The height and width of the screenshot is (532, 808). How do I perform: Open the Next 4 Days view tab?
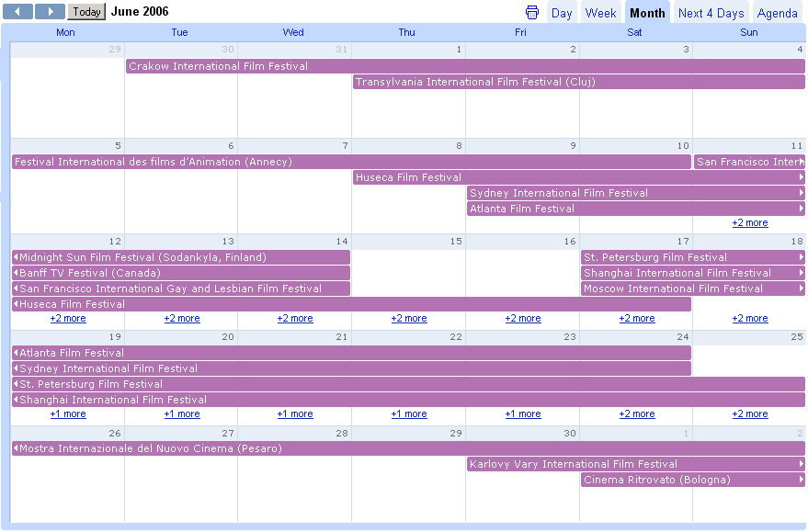tap(711, 14)
